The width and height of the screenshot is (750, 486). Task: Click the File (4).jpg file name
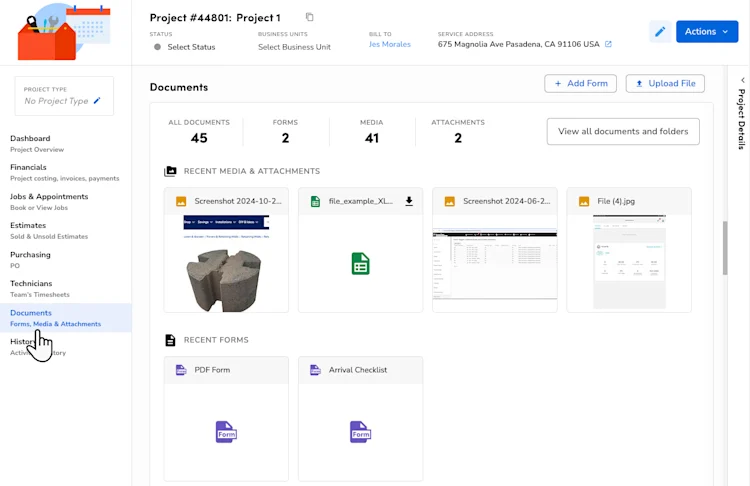(616, 201)
